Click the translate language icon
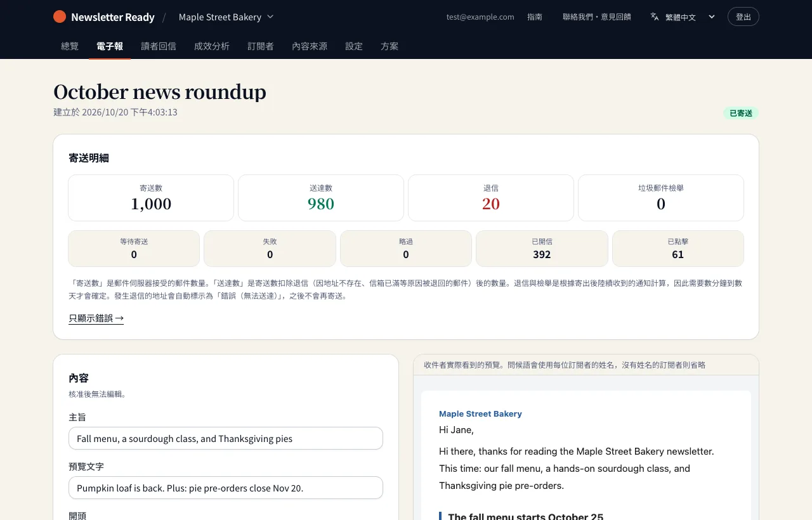The width and height of the screenshot is (812, 520). tap(655, 16)
